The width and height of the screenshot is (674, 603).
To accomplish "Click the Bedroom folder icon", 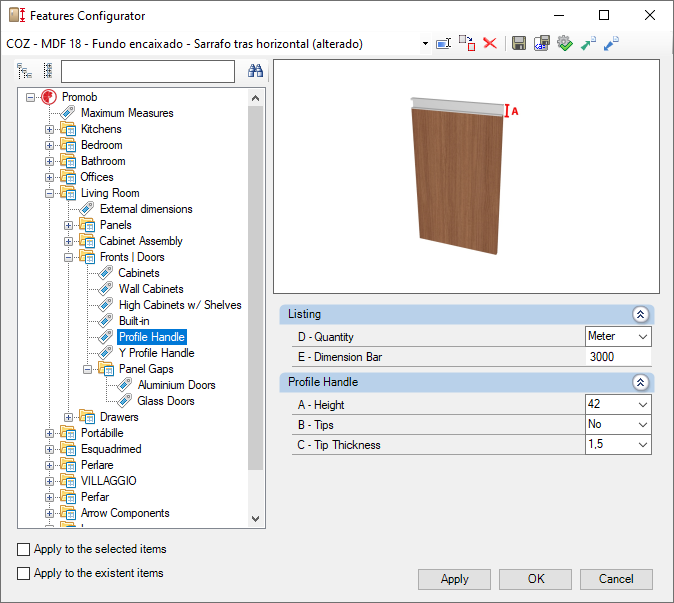I will [x=68, y=145].
